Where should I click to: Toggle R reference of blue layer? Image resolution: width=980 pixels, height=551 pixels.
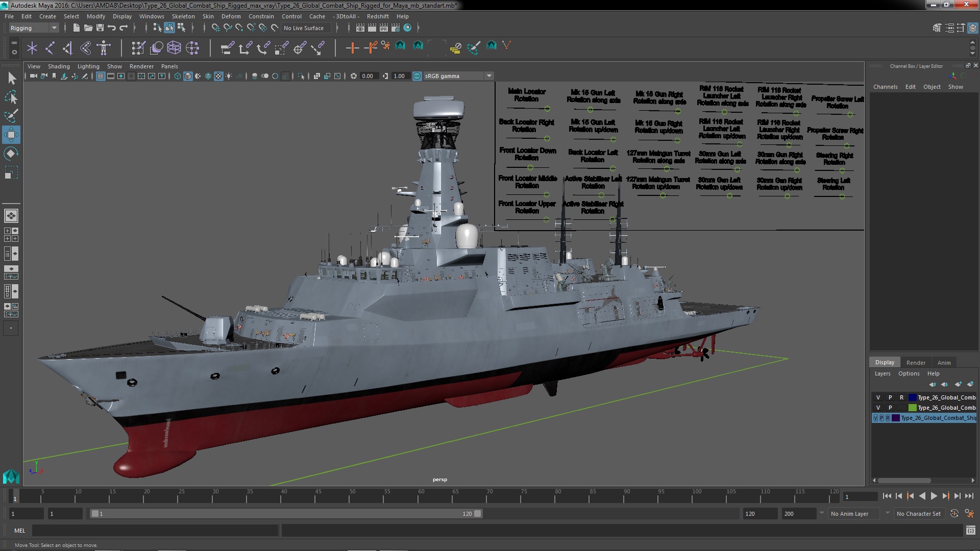point(901,397)
